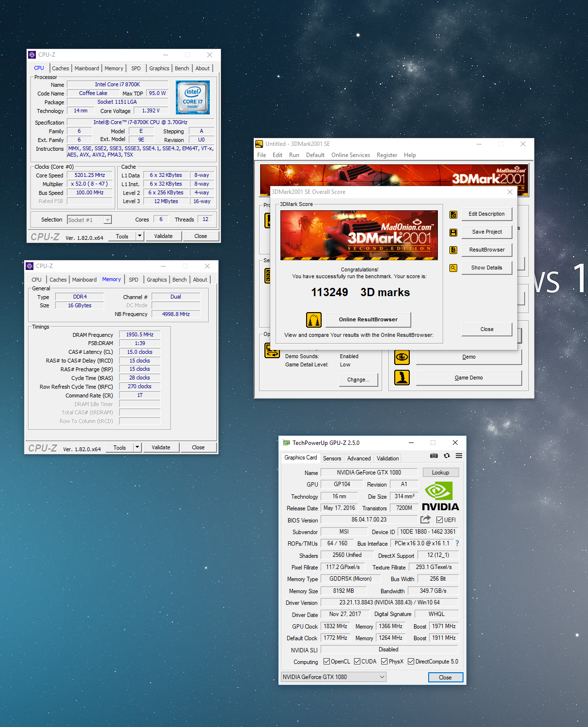588x727 pixels.
Task: Click the DRAM Frequency value 1950.5 MHz
Action: click(x=139, y=335)
